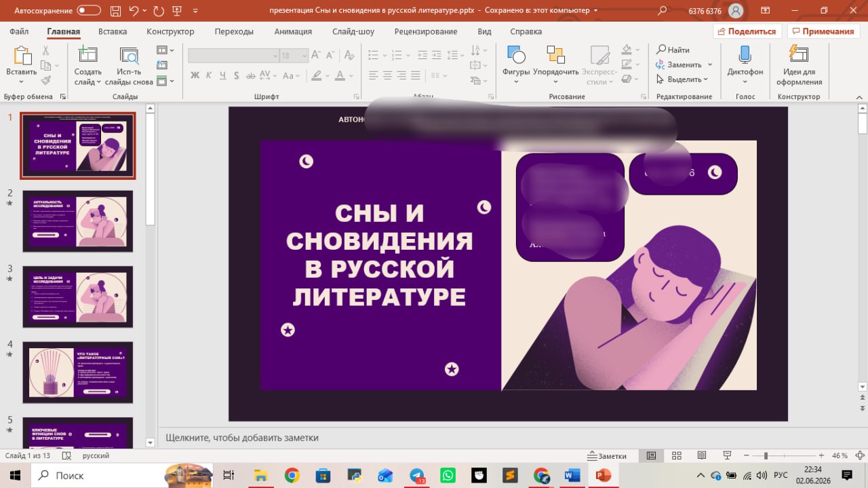Click the Format Painter brush icon
Screen dimensions: 868x488
tap(45, 80)
